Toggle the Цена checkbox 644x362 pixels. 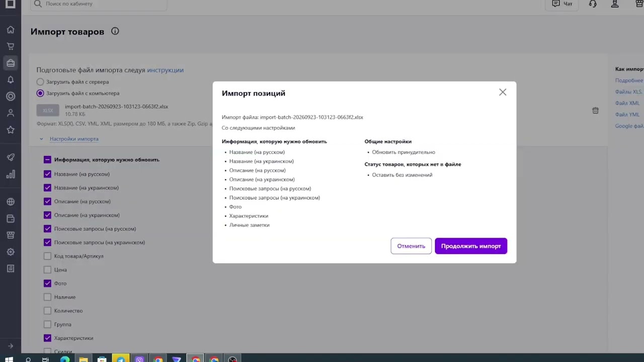[x=47, y=269]
